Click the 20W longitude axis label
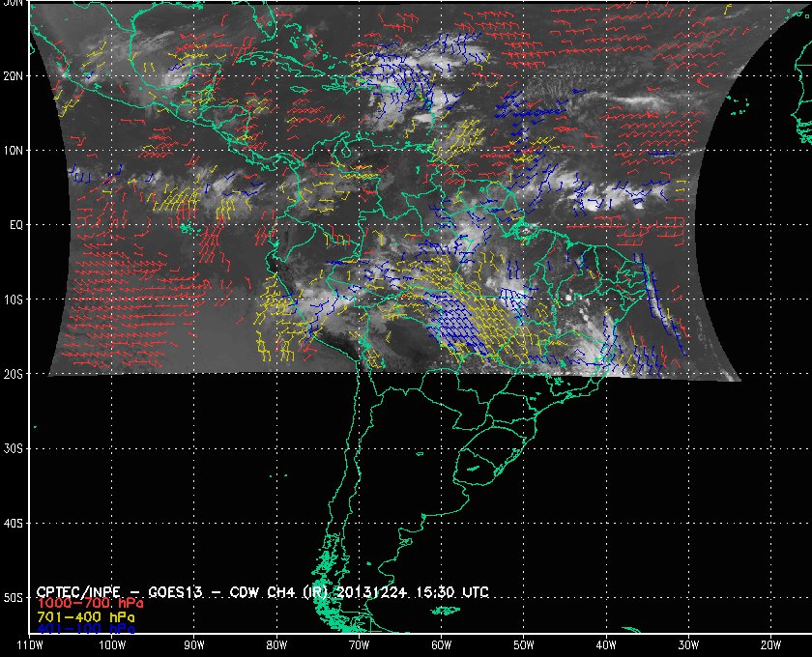 click(770, 645)
